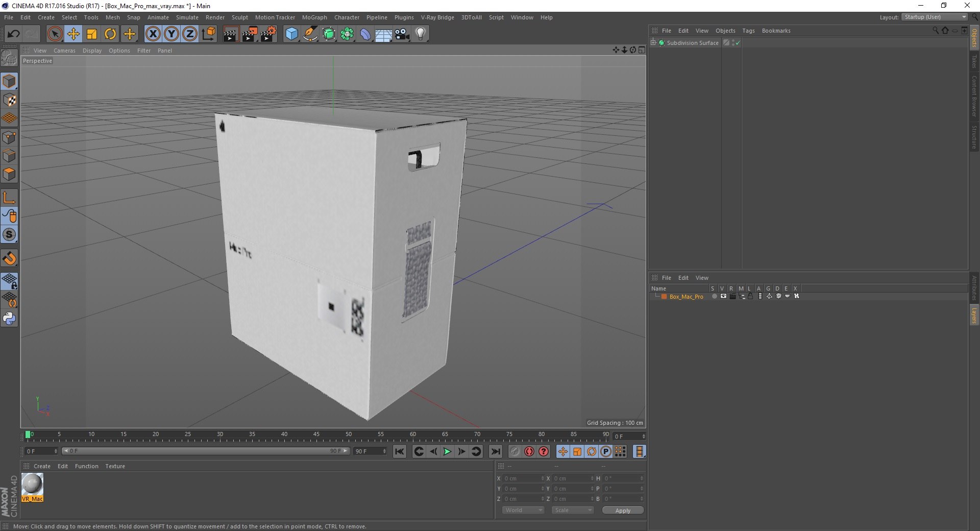980x531 pixels.
Task: Activate the Move tool in top toolbar
Action: (73, 34)
